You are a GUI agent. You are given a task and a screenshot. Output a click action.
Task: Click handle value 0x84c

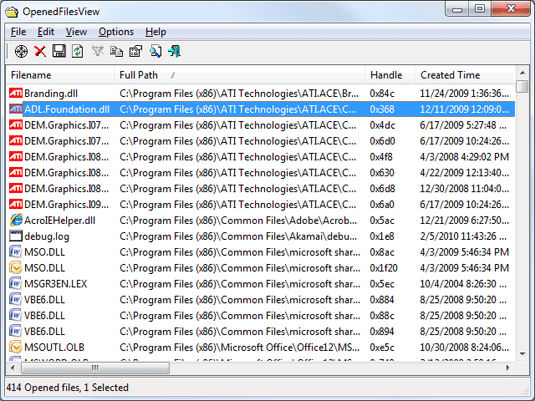coord(382,94)
